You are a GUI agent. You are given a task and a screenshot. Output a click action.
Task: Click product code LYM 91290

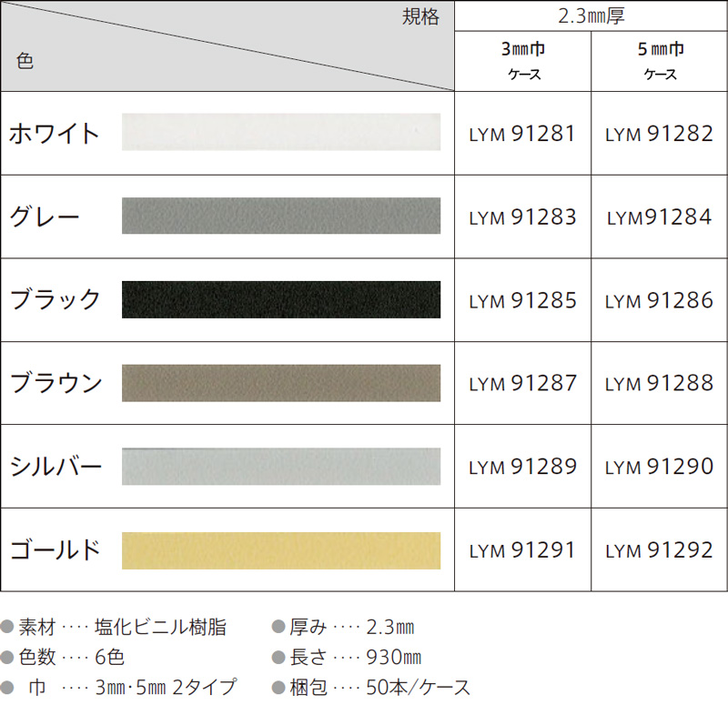(x=659, y=467)
